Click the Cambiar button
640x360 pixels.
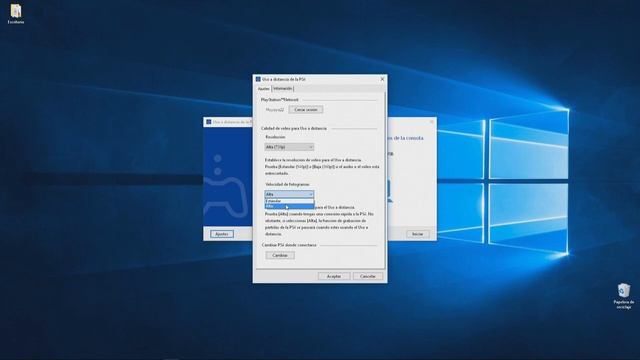click(x=280, y=256)
